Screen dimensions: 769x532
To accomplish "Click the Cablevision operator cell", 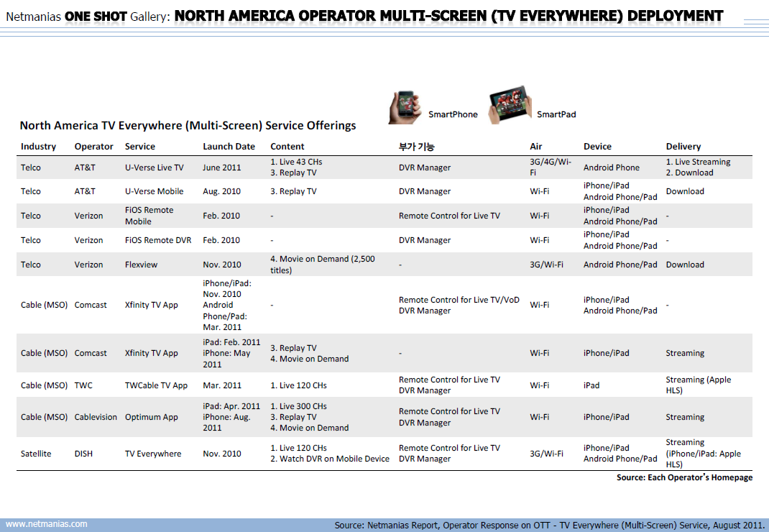I will pos(96,417).
